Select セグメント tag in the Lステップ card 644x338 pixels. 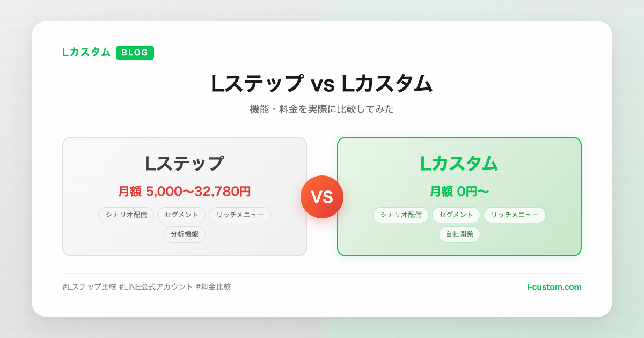click(181, 215)
